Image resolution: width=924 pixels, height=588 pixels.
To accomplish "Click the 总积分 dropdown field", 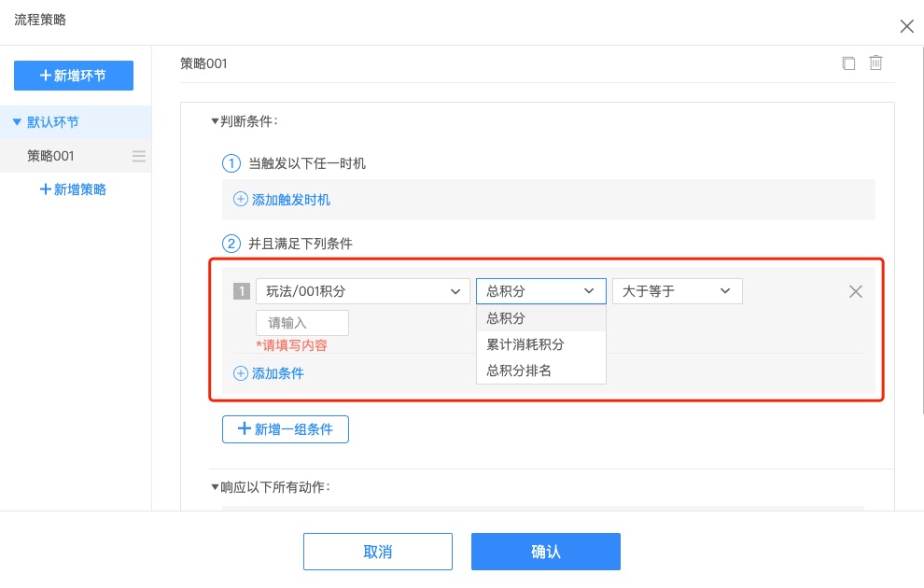I will [x=541, y=291].
